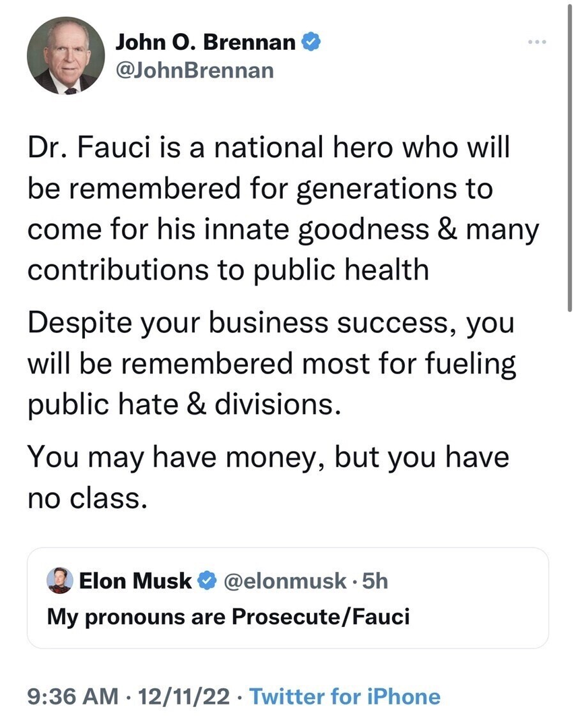The image size is (576, 728).
Task: Click the 'contributions to public health' line
Action: [228, 270]
